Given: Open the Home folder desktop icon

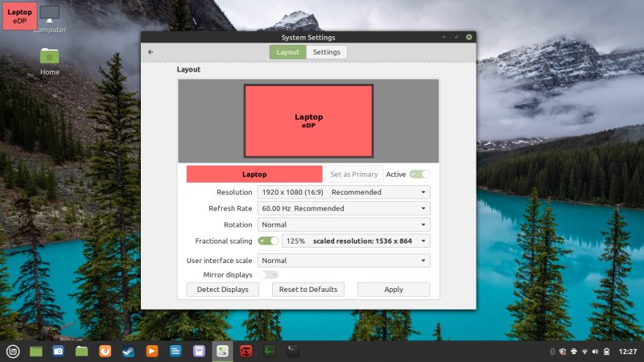Looking at the screenshot, I should pyautogui.click(x=49, y=62).
